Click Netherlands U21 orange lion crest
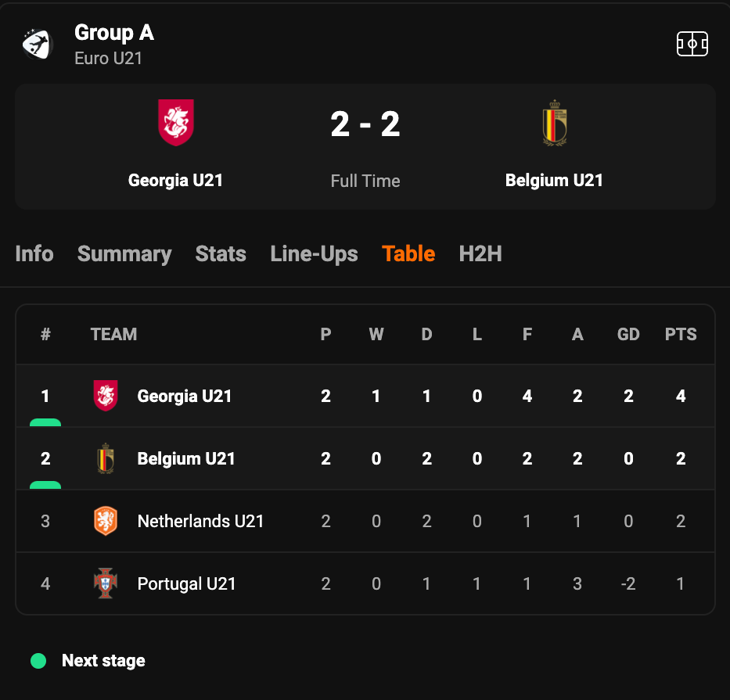Screen dimensions: 730x700 click(106, 521)
